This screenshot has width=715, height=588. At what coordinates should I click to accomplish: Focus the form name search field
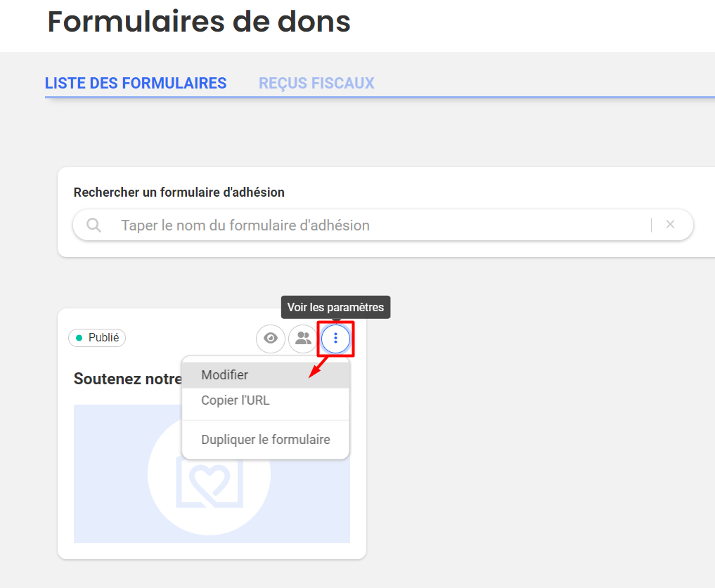[383, 226]
